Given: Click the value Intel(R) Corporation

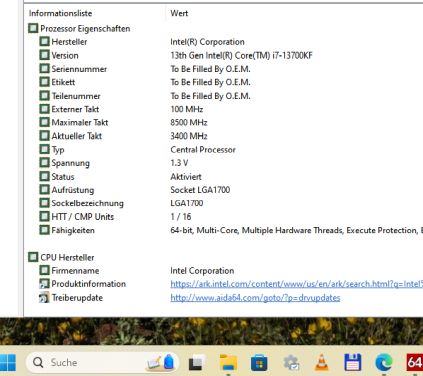Looking at the screenshot, I should click(207, 42).
